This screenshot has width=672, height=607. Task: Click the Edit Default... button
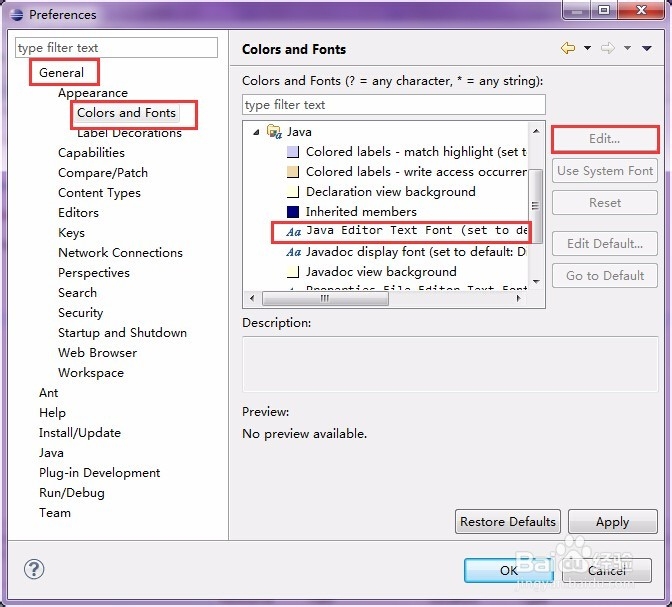click(605, 243)
